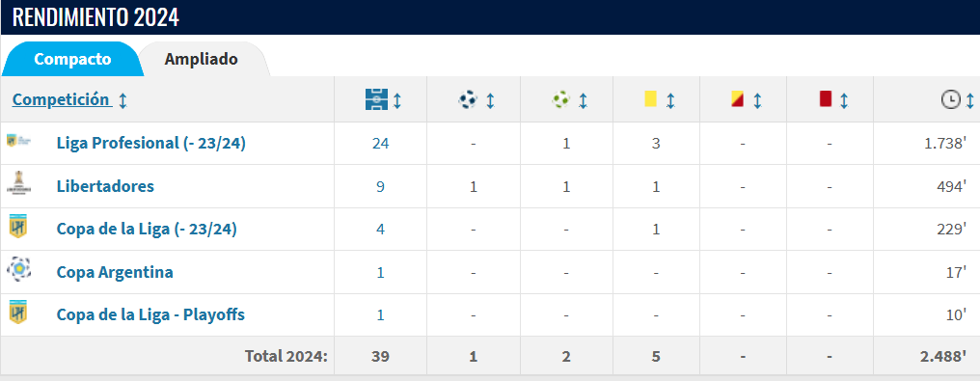The height and width of the screenshot is (381, 980).
Task: Switch to the Ampliado tab
Action: (x=202, y=60)
